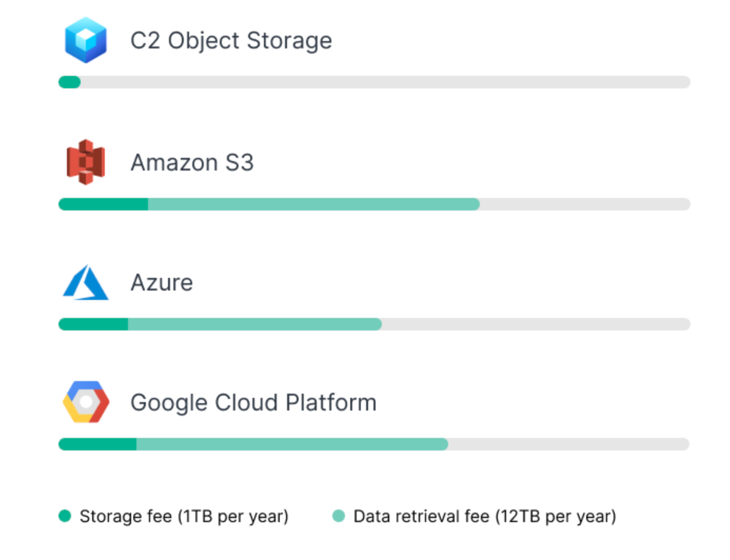The width and height of the screenshot is (730, 560).
Task: Click Google Cloud dark green storage segment
Action: click(x=97, y=444)
